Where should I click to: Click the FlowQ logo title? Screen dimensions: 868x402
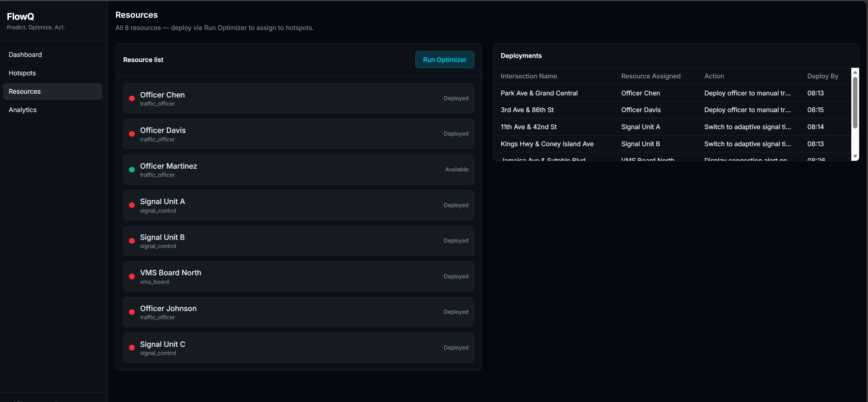point(20,16)
